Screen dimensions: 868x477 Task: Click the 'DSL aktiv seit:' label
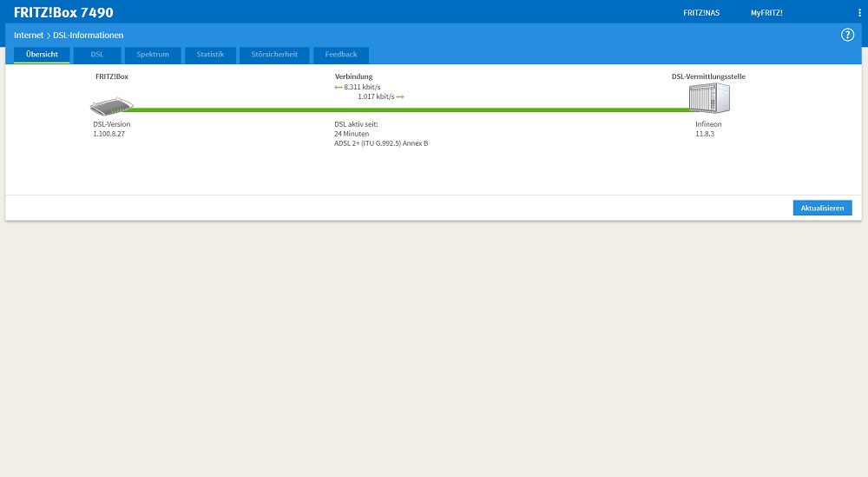coord(356,124)
